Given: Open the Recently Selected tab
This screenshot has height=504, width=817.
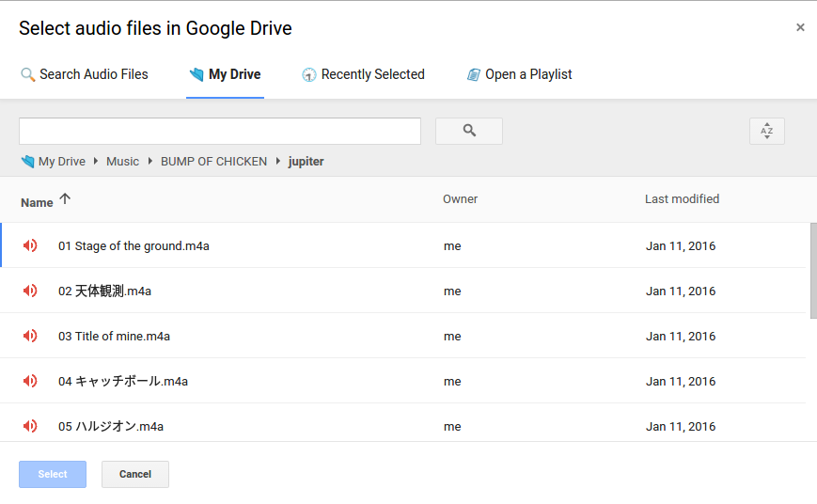Looking at the screenshot, I should coord(363,74).
